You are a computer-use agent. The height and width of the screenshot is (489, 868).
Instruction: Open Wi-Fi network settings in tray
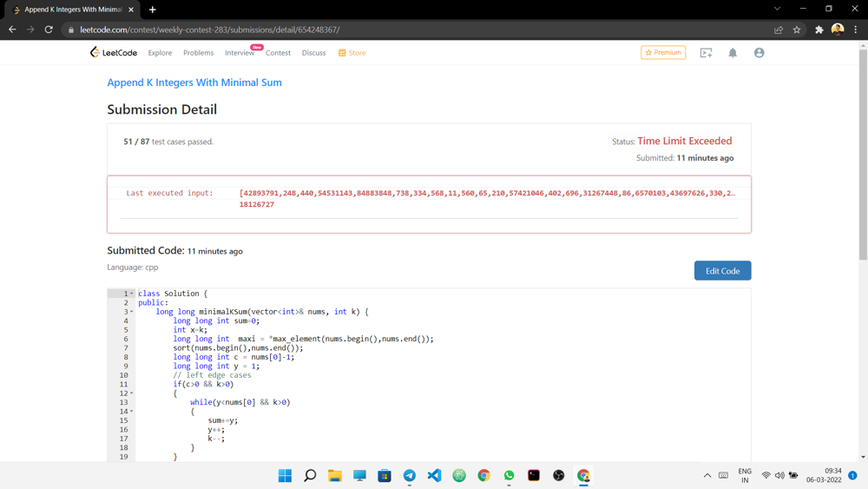(x=766, y=475)
